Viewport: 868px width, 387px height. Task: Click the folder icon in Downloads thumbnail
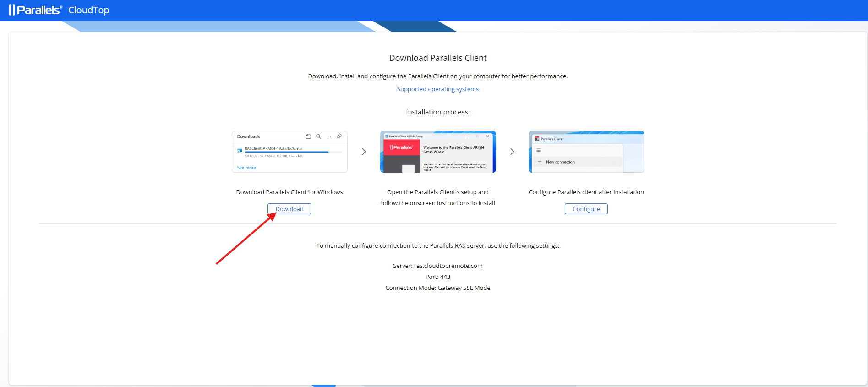point(308,136)
